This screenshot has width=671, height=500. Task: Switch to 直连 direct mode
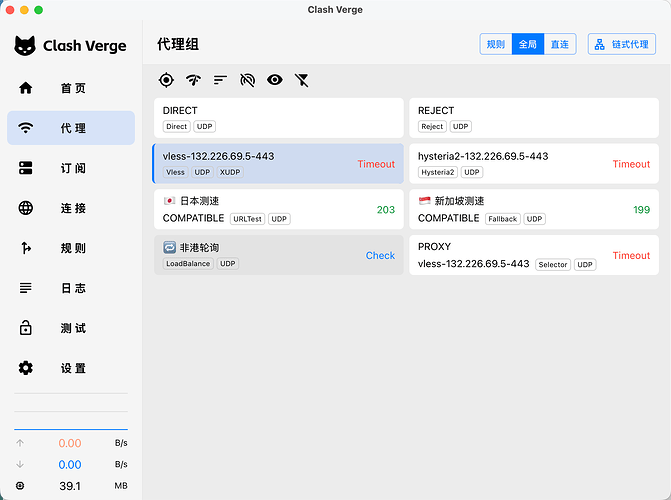560,44
